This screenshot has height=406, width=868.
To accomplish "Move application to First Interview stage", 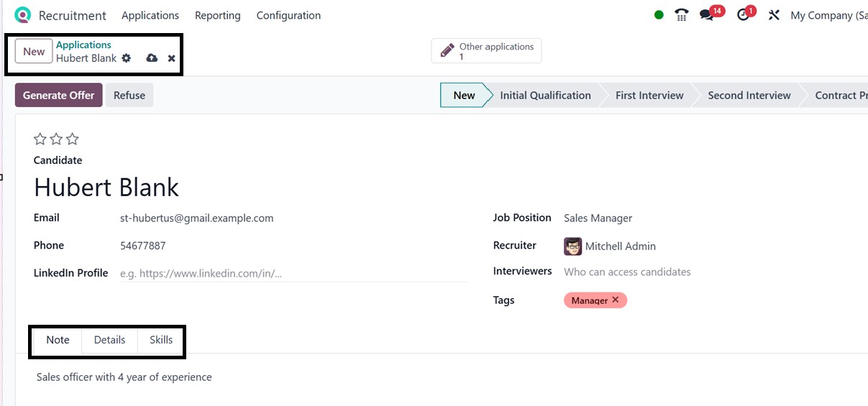I will pyautogui.click(x=649, y=96).
